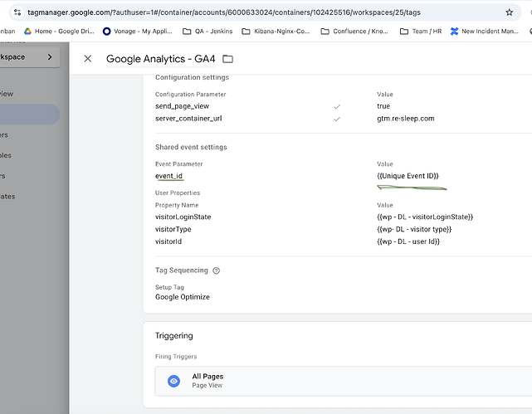Click the Tag Sequencing help icon
This screenshot has width=532, height=414.
click(216, 270)
